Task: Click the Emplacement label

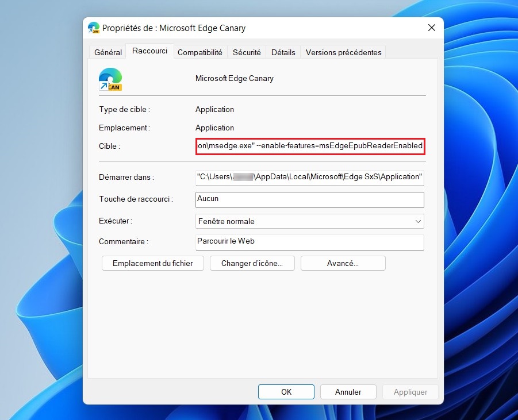Action: (x=125, y=128)
